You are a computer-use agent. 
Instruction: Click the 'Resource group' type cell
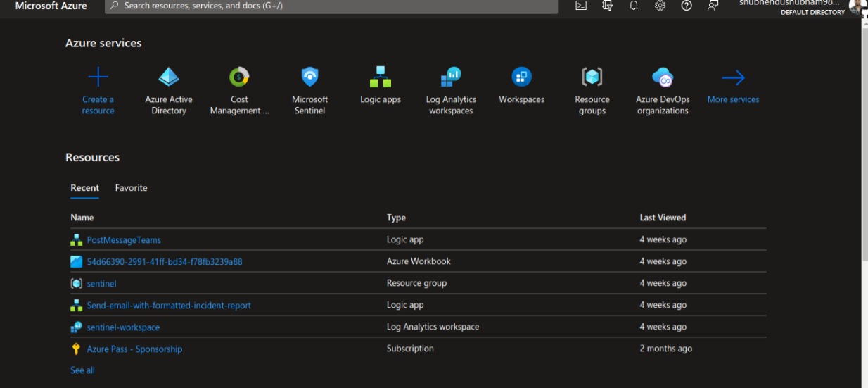click(x=416, y=283)
